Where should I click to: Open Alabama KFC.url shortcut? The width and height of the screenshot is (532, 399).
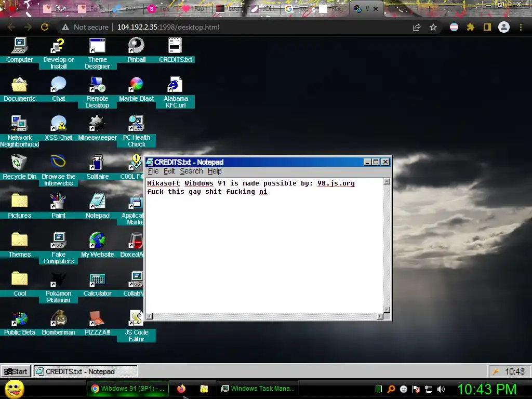[176, 92]
